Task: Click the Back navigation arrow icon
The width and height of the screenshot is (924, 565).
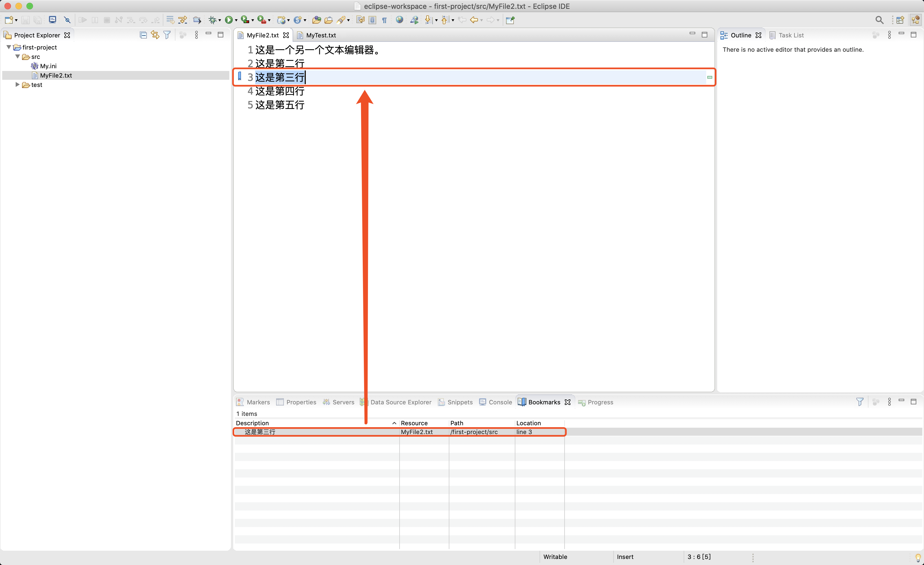Action: [x=474, y=20]
